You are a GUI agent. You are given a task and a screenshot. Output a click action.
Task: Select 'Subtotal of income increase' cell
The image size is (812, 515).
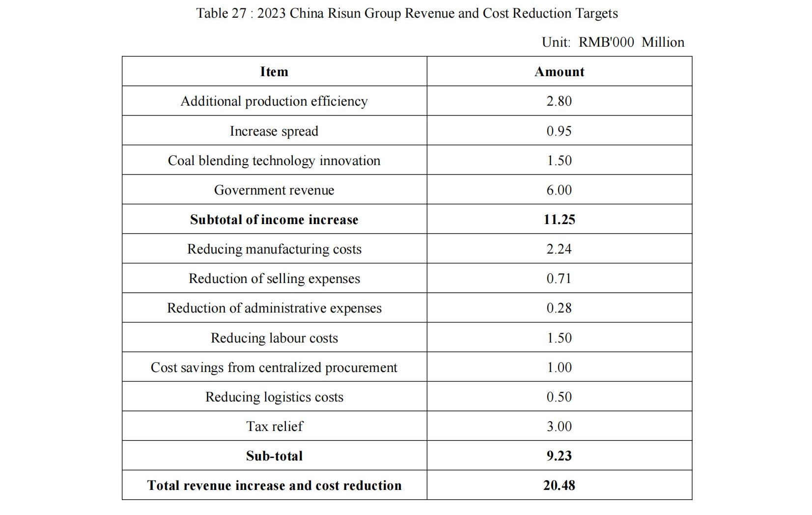pyautogui.click(x=274, y=220)
